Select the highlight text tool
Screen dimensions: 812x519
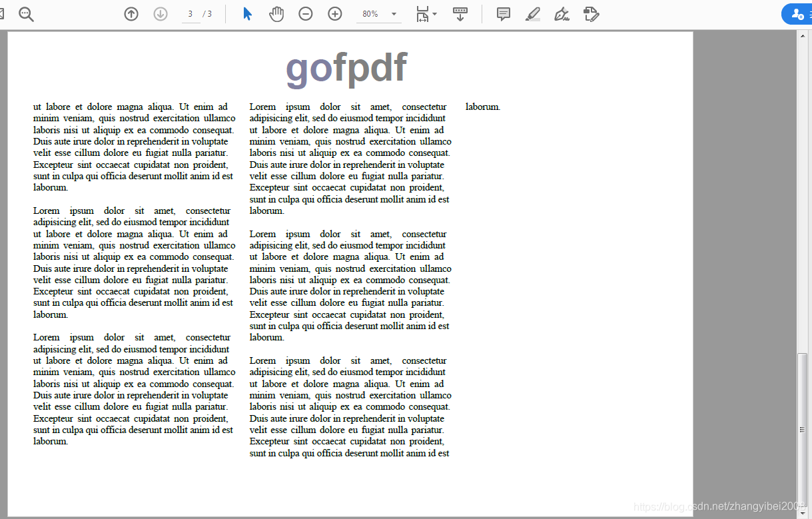point(533,14)
